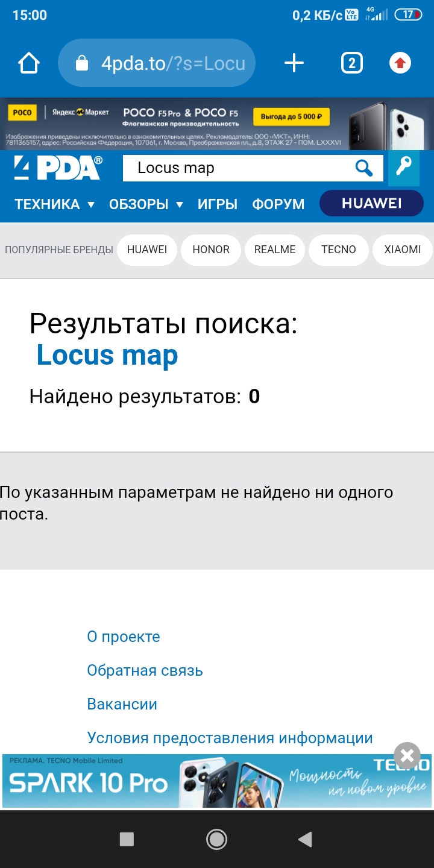Tap the Найдено результатов: 0 text
This screenshot has height=868, width=434.
click(x=145, y=396)
